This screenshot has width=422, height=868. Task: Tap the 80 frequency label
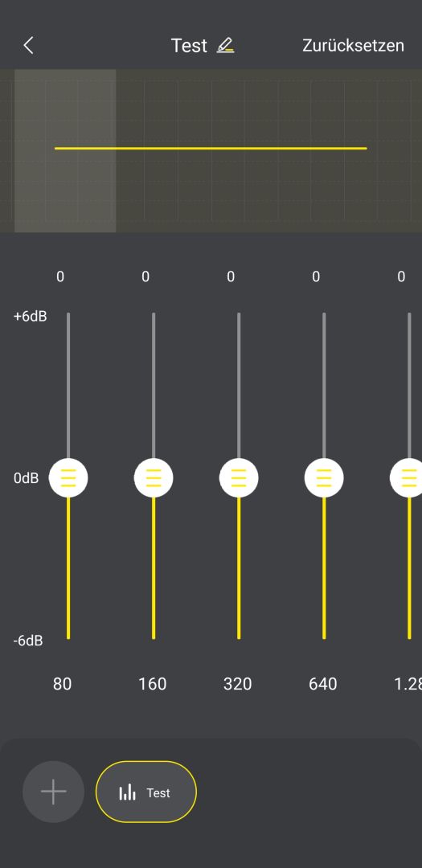point(62,684)
